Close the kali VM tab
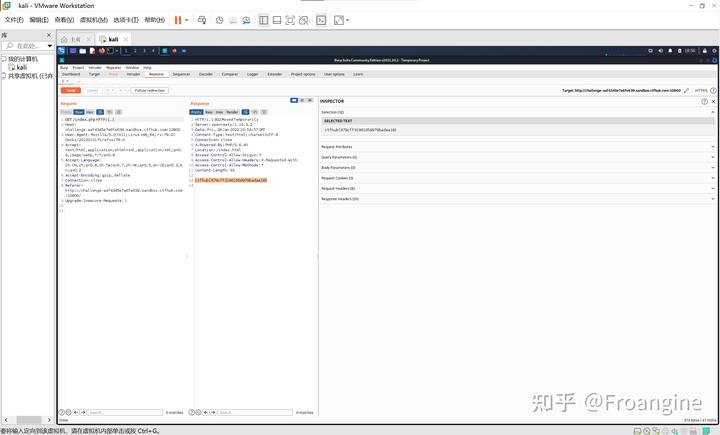Viewport: 720px width, 435px height. tap(126, 40)
